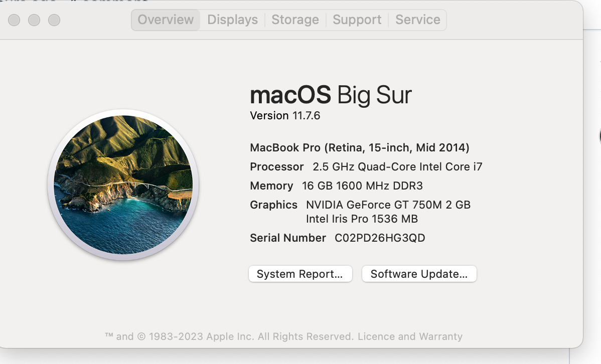The height and width of the screenshot is (364, 601).
Task: Check for updates via Software Update
Action: click(419, 274)
